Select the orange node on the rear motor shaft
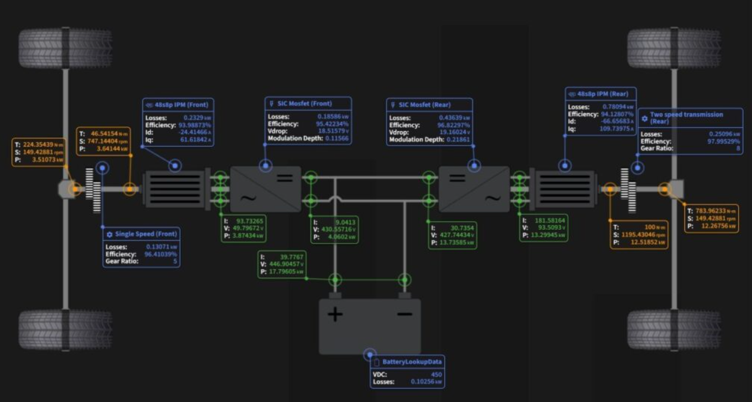The image size is (752, 402). point(610,189)
